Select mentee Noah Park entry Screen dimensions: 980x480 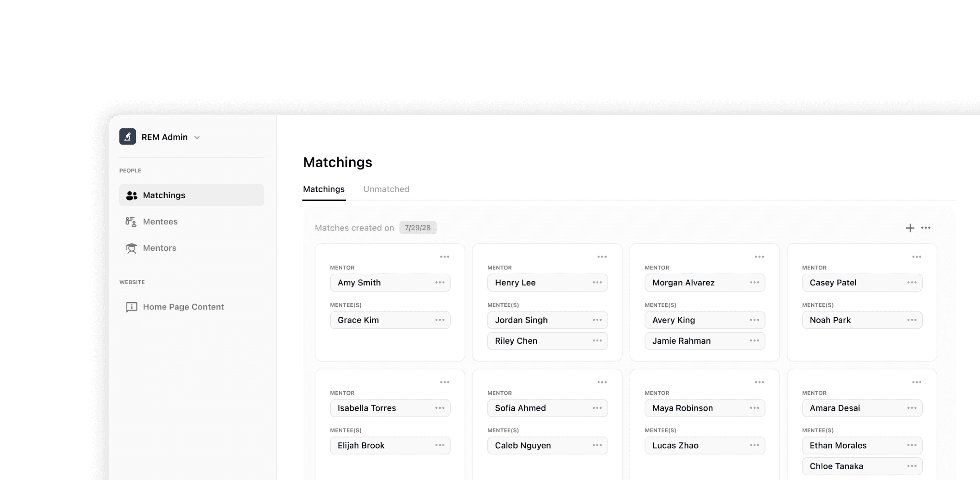pyautogui.click(x=830, y=320)
